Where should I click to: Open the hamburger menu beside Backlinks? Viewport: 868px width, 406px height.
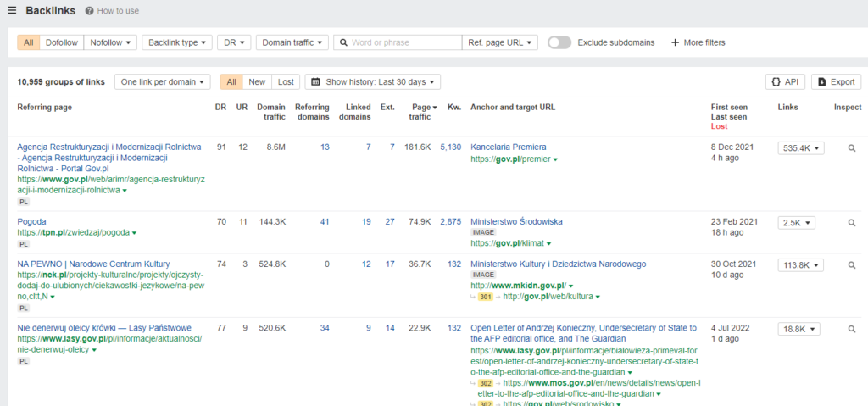tap(12, 11)
